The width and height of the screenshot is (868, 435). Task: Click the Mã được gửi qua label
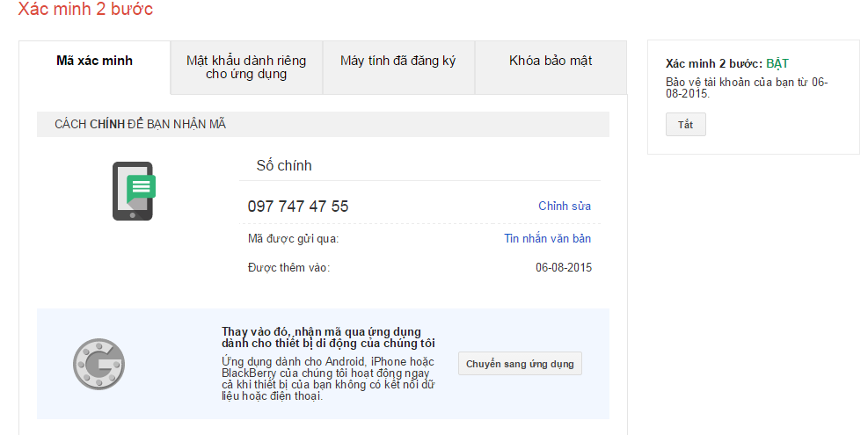(293, 239)
